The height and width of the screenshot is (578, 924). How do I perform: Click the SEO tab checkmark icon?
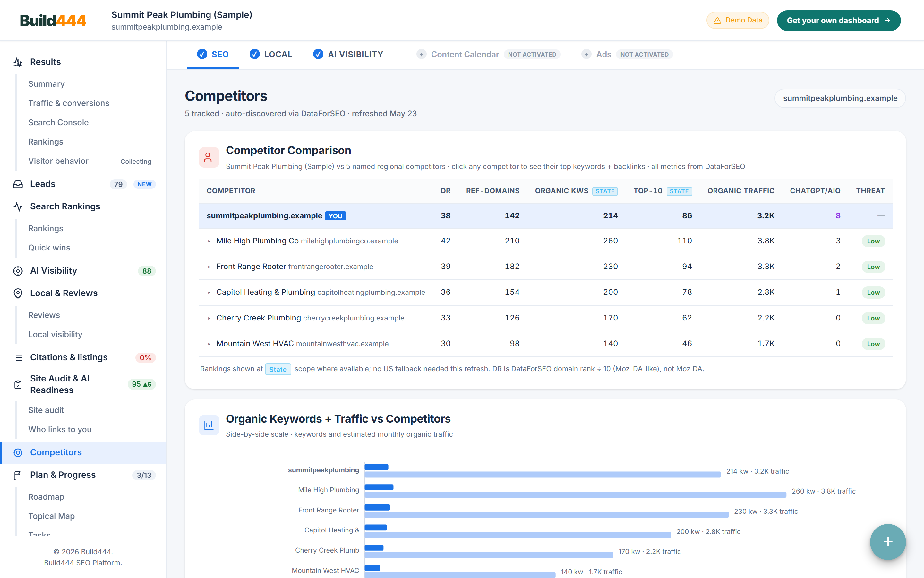pyautogui.click(x=202, y=54)
